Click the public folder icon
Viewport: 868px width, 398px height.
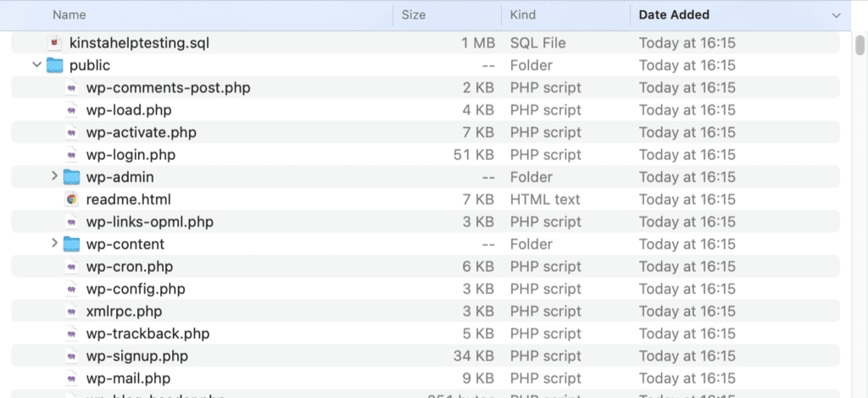(x=55, y=65)
